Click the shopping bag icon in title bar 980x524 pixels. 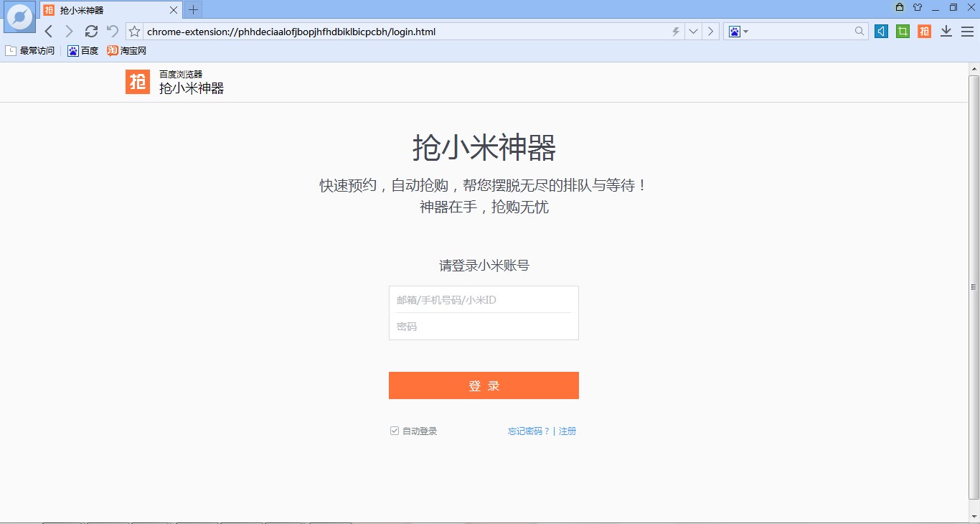pos(900,7)
